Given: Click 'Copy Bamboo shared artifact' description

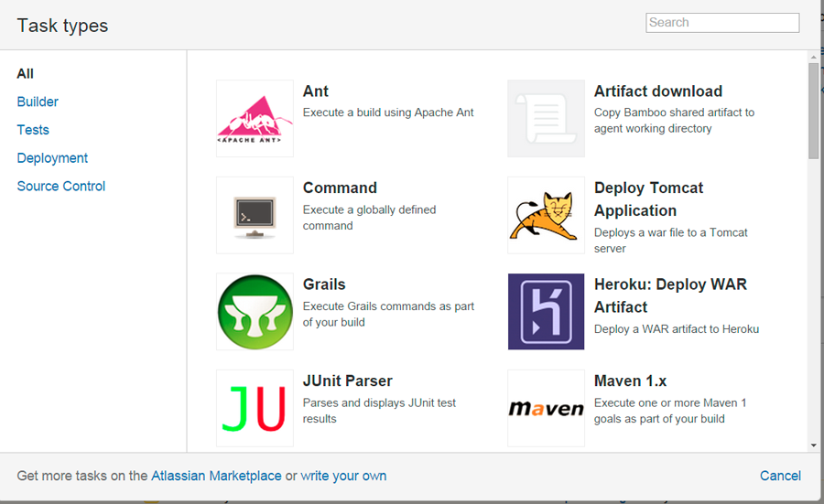Looking at the screenshot, I should pos(674,121).
